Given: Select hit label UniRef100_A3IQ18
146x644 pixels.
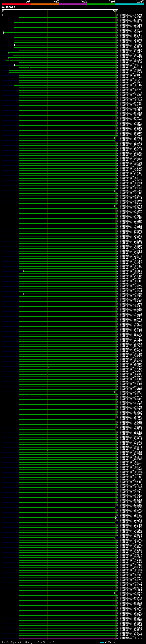Looking at the screenshot, I should pos(131,80).
